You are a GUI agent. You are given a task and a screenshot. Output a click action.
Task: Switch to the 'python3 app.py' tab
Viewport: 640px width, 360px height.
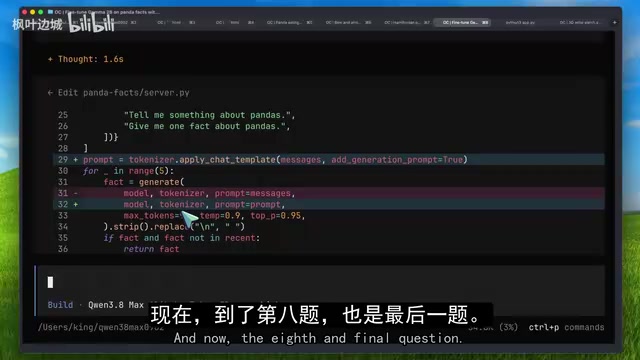pos(520,22)
